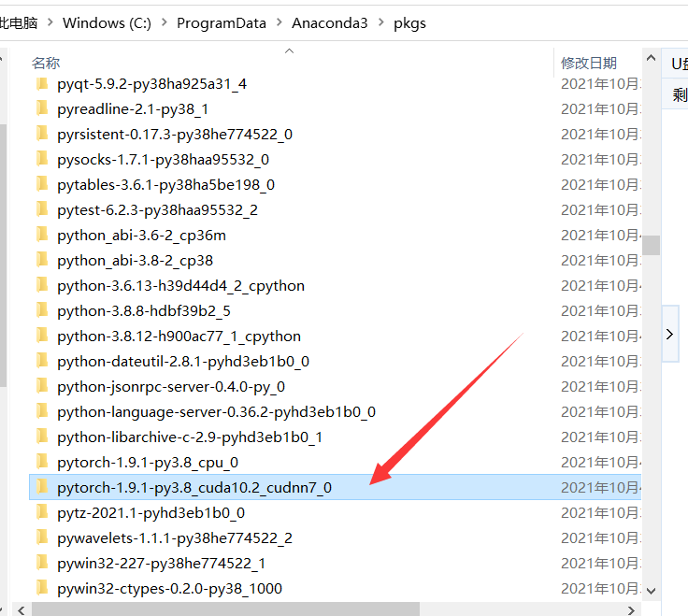Click folder icon of pyrsistent-0.17.3-py38he774522_0
This screenshot has width=688, height=616.
[x=42, y=134]
